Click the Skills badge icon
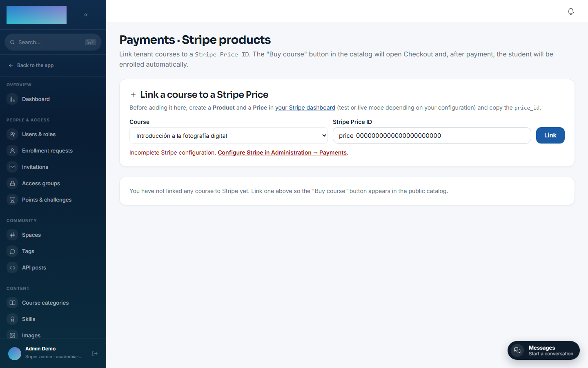The image size is (588, 368). tap(13, 319)
